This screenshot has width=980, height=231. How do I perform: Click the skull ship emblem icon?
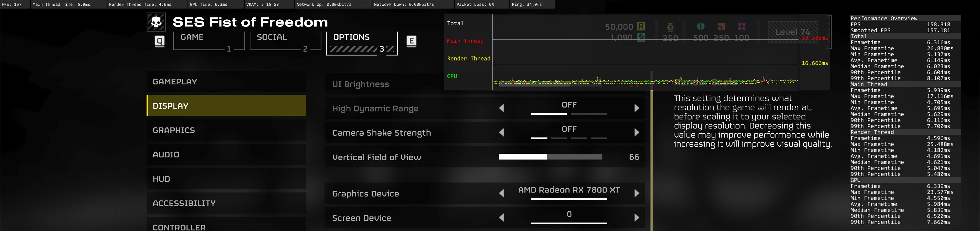(156, 22)
